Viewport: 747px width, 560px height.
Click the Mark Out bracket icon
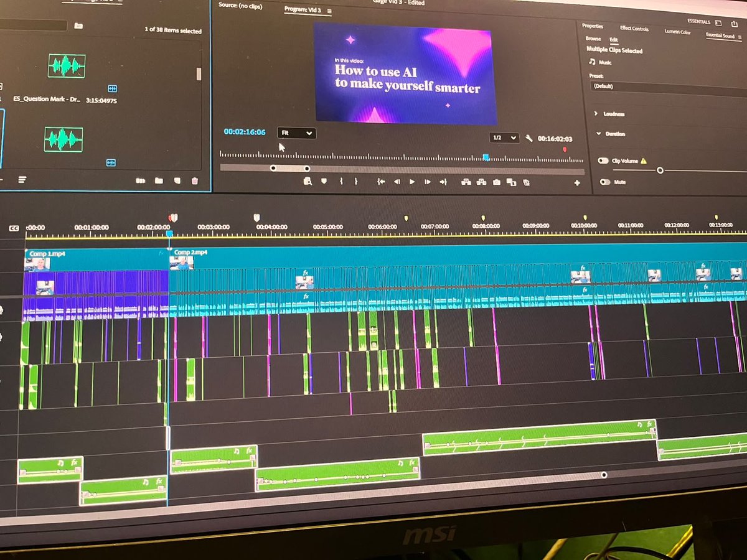click(x=356, y=181)
